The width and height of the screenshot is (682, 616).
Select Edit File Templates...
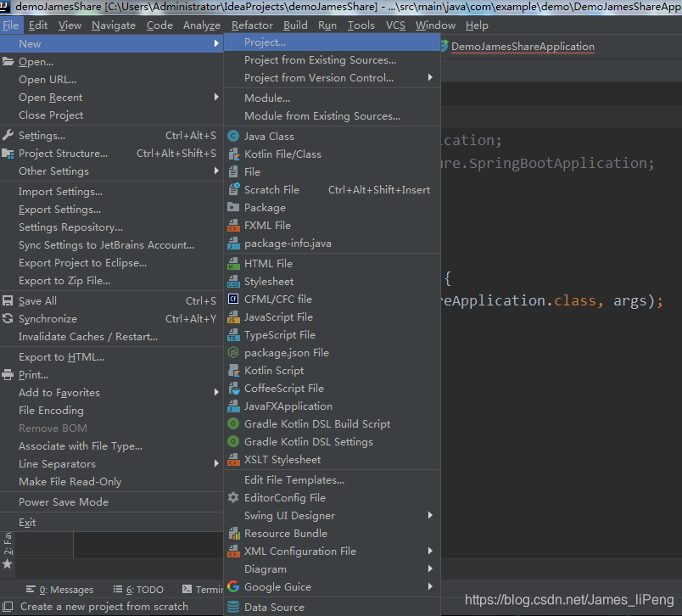pyautogui.click(x=333, y=480)
